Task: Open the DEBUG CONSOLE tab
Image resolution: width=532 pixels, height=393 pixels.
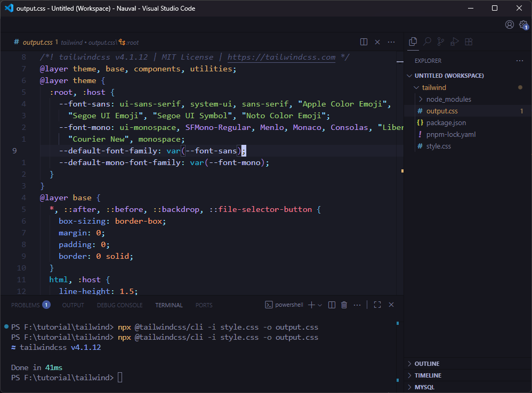Action: (x=119, y=305)
